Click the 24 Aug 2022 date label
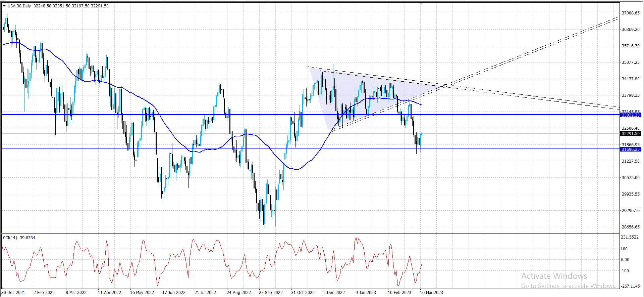This screenshot has height=297, width=644. (238, 293)
